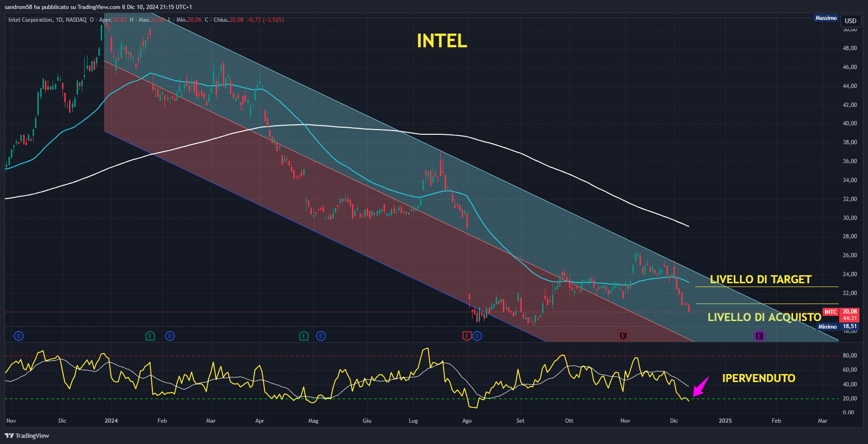Click the green E earnings marker of April 2024

pyautogui.click(x=304, y=336)
